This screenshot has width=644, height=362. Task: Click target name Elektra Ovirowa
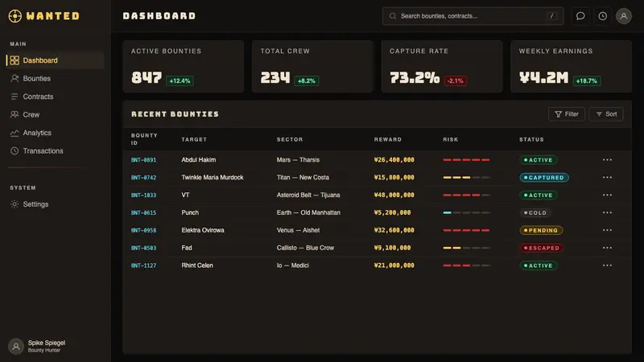[x=203, y=230]
